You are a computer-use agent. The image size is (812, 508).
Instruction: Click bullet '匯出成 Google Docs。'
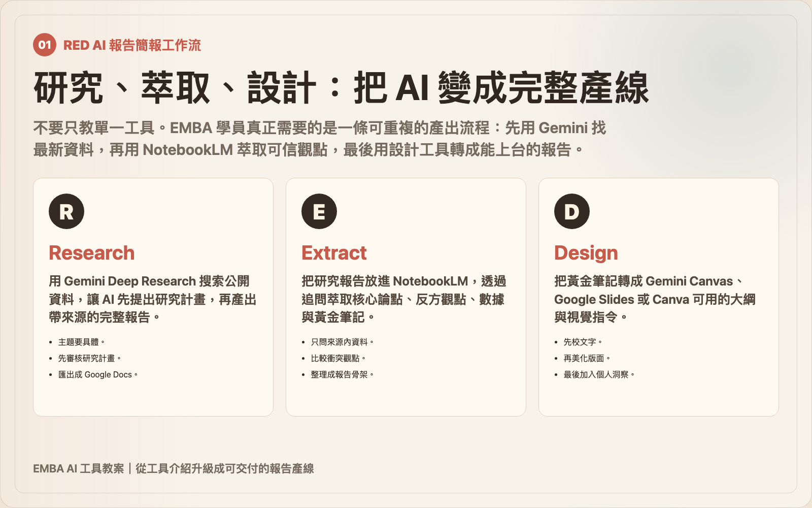tap(98, 374)
